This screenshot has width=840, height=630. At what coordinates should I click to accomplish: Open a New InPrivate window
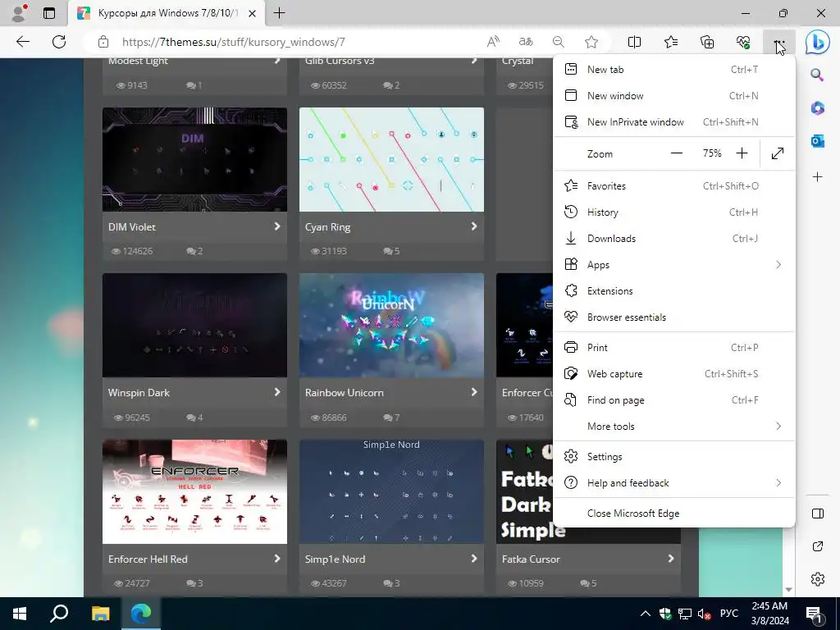point(674,121)
